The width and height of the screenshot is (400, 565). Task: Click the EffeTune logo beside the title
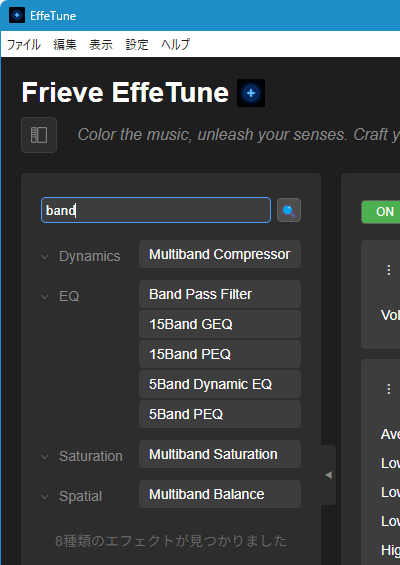coord(251,93)
